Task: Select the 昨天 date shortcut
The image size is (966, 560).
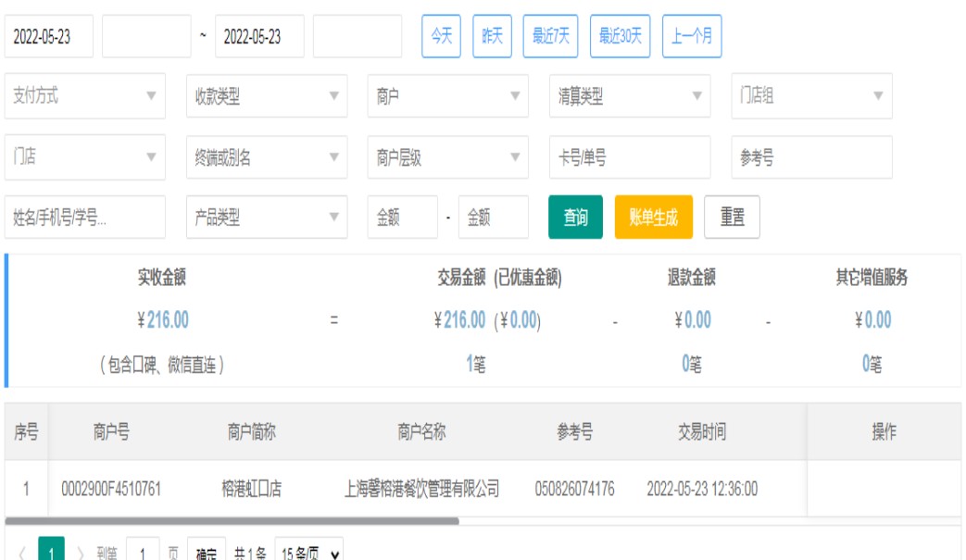Action: 492,37
